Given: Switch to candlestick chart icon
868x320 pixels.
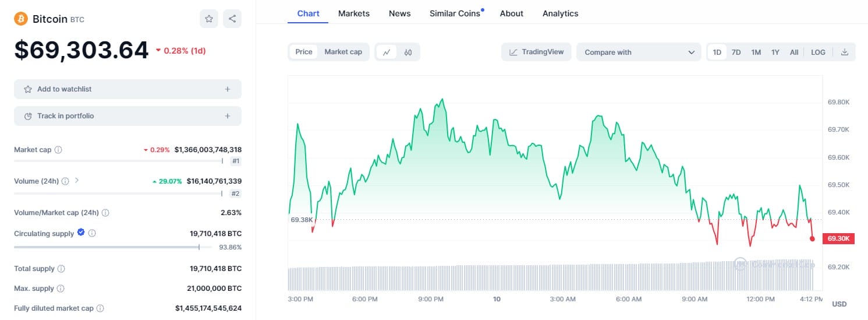Looking at the screenshot, I should pyautogui.click(x=408, y=52).
